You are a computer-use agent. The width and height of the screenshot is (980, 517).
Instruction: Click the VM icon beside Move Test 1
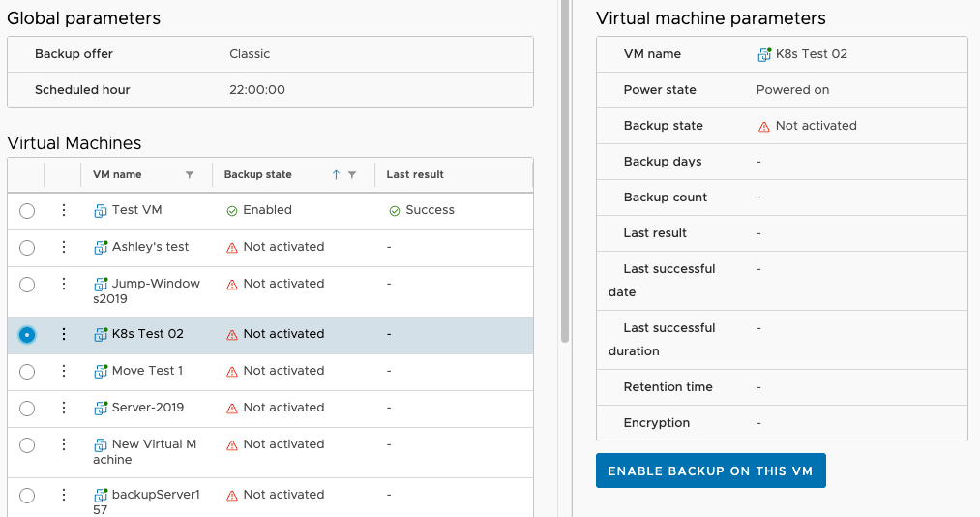(x=100, y=372)
